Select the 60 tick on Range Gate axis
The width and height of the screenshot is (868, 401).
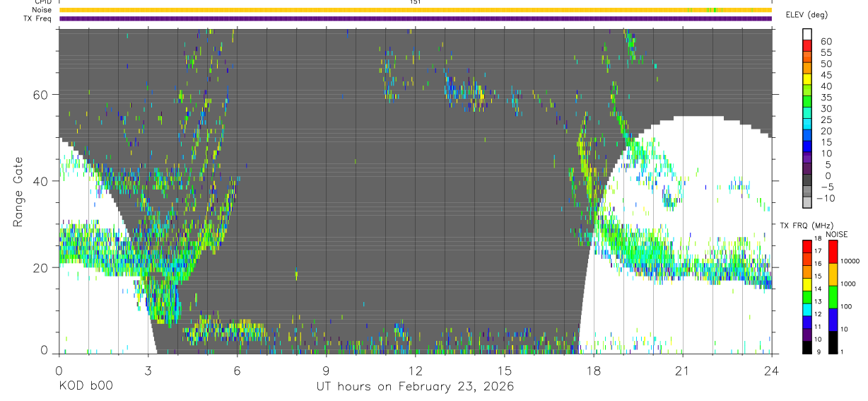[42, 95]
